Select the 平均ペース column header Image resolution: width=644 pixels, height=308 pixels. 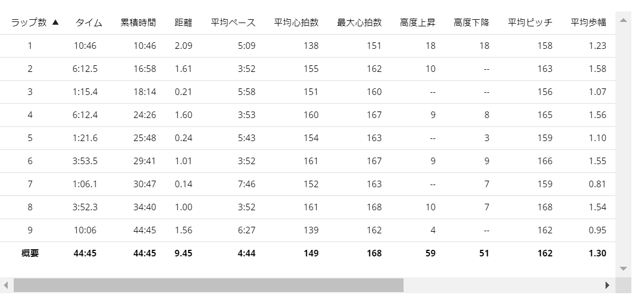233,23
